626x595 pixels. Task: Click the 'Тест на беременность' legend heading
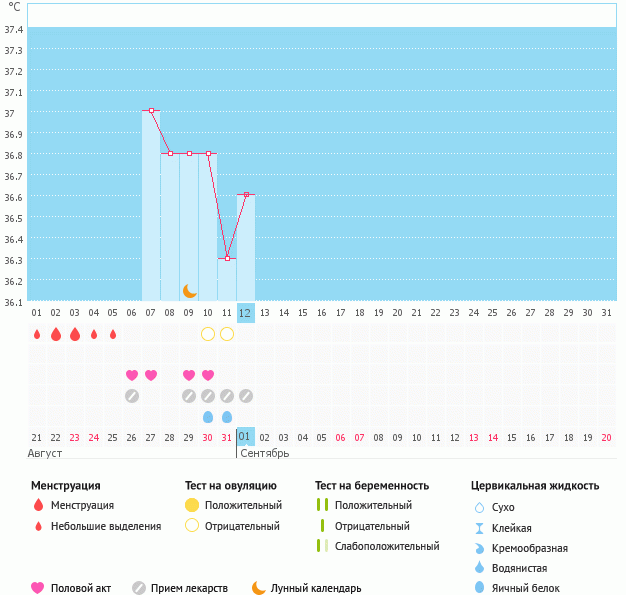point(372,486)
